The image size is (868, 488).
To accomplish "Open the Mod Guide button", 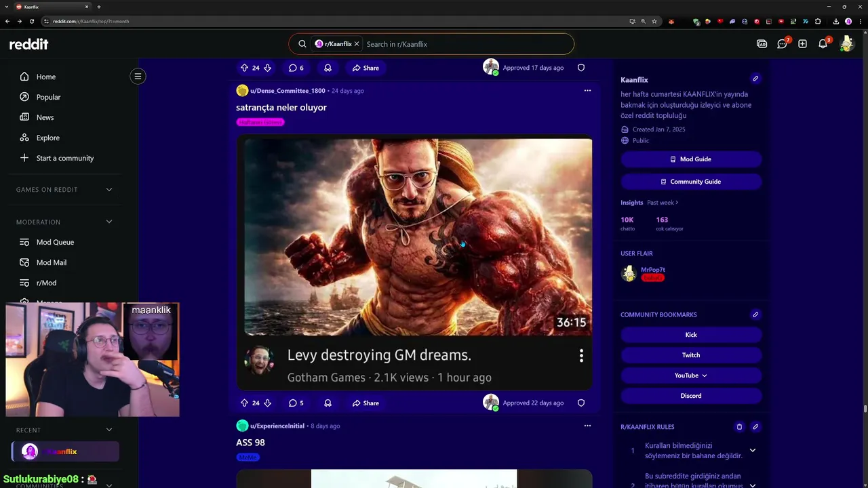I will pos(691,159).
